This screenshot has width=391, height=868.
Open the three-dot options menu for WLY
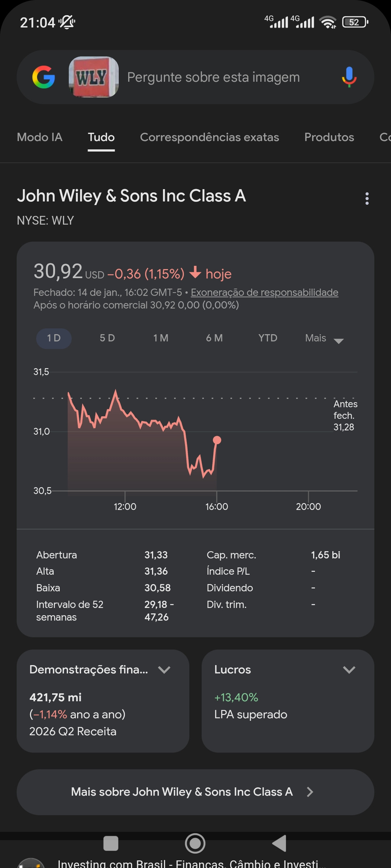(367, 199)
